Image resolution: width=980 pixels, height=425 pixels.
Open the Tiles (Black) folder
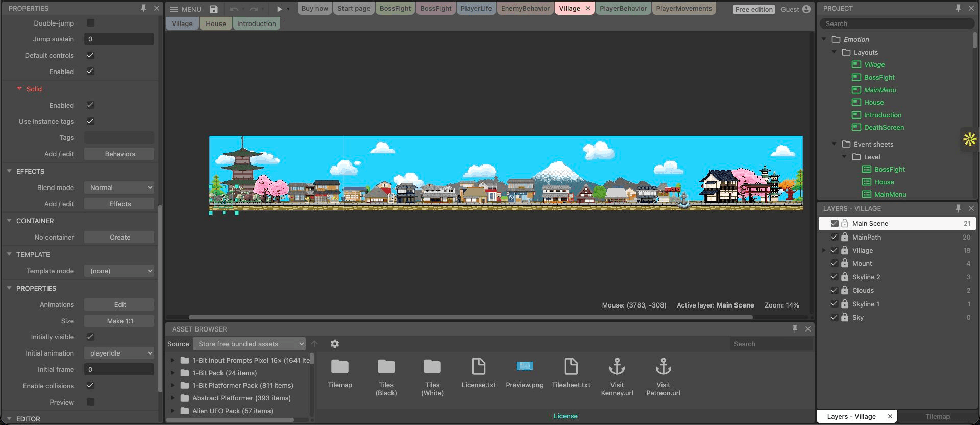point(386,377)
